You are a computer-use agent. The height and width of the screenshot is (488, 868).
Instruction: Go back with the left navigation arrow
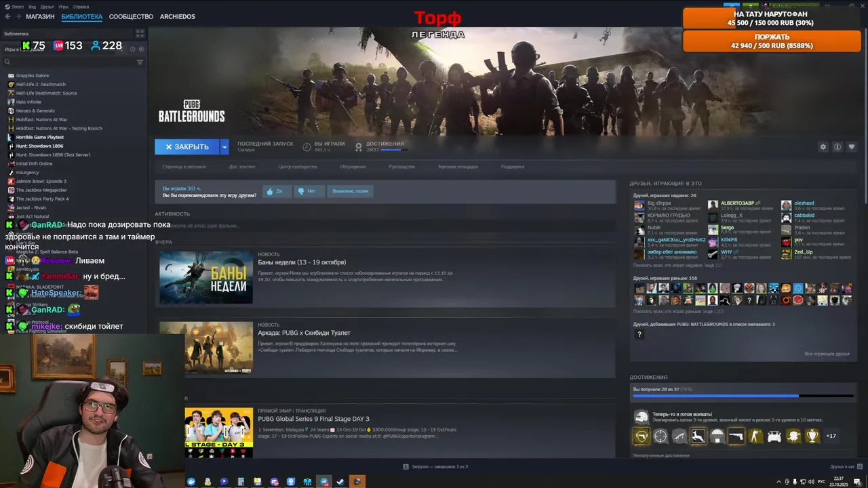click(x=7, y=16)
